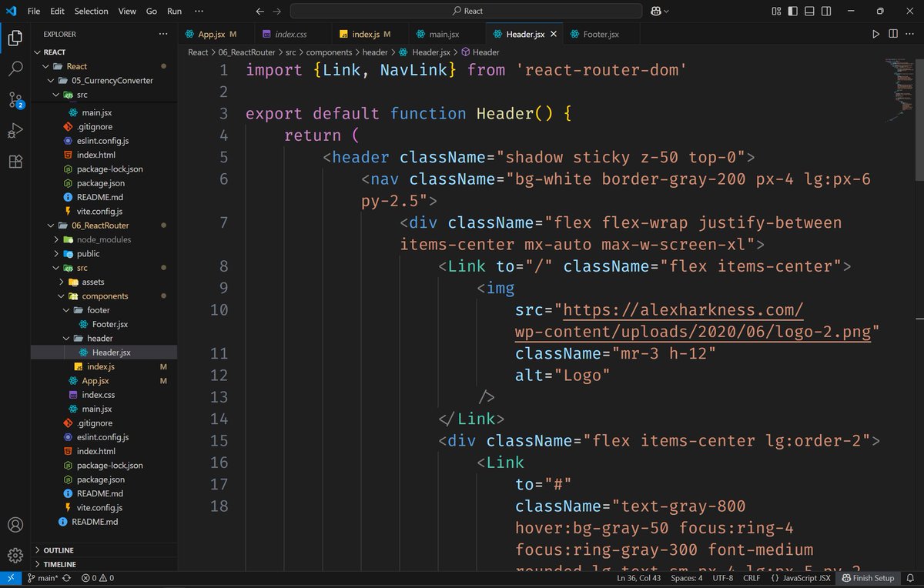Open the Explorer view in activity bar
The height and width of the screenshot is (588, 924).
(15, 38)
